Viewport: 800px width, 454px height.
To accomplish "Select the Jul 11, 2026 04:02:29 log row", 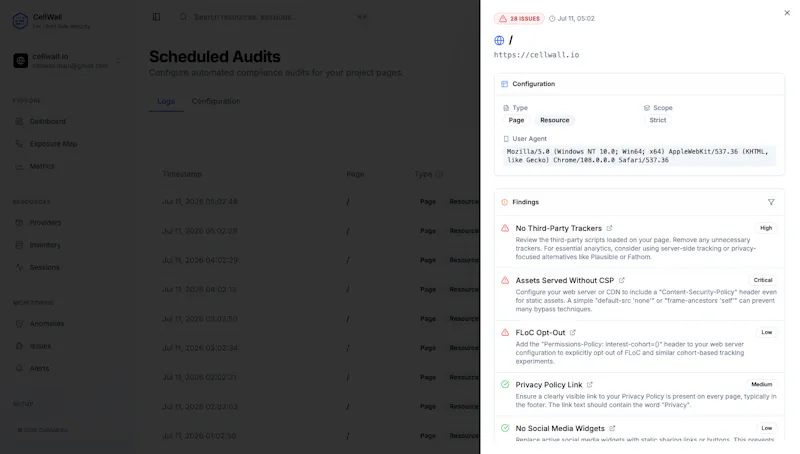I will tap(315, 260).
